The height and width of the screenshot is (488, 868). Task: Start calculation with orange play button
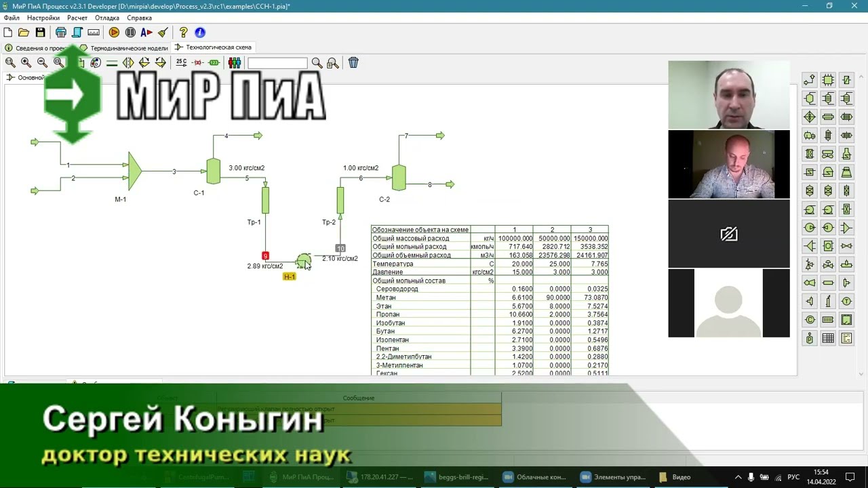pos(114,33)
